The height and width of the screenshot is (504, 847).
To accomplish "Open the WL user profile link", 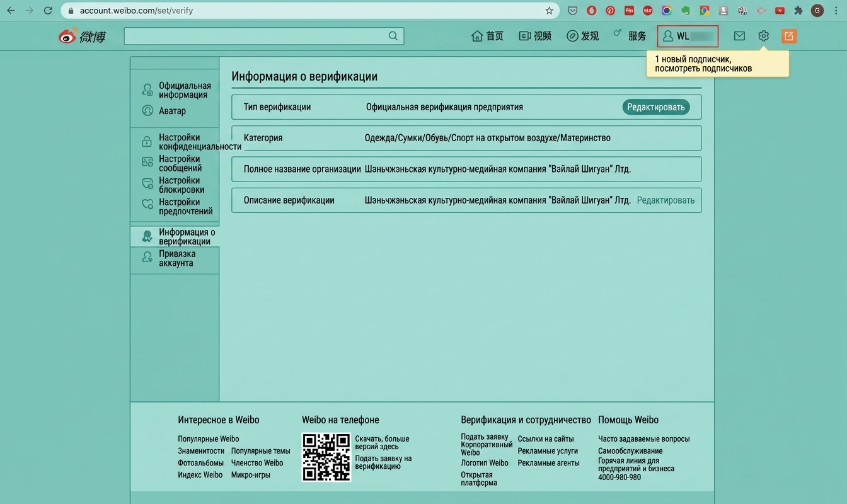I will (x=688, y=36).
